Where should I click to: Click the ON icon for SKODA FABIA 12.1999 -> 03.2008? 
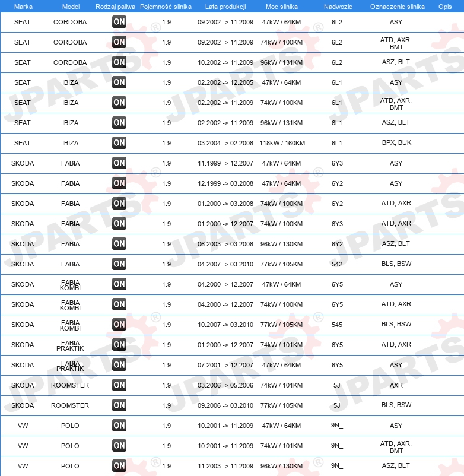pyautogui.click(x=119, y=183)
